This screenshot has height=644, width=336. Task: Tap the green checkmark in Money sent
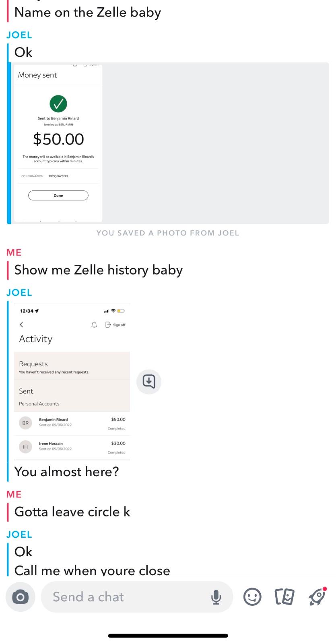pos(58,104)
